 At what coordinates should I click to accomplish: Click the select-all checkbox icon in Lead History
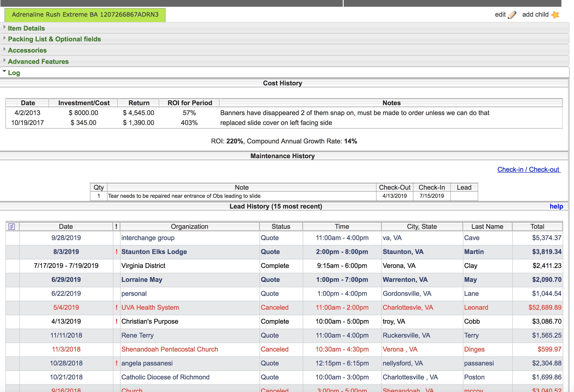point(12,227)
